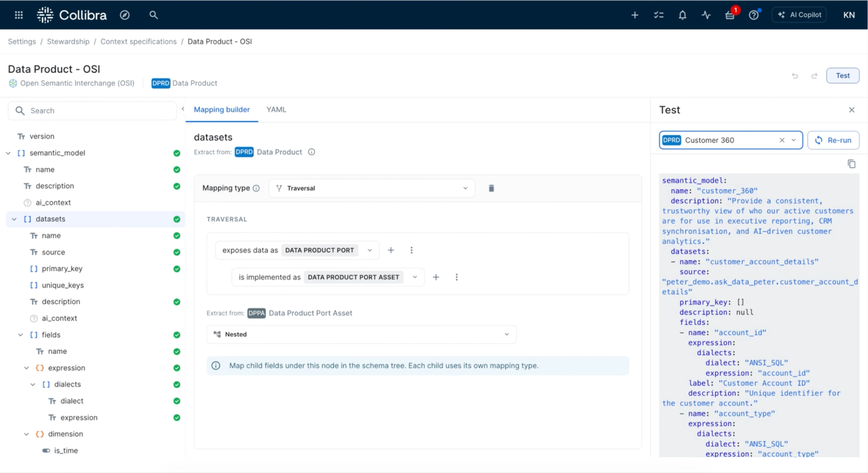This screenshot has width=868, height=473.
Task: Open AI Copilot
Action: point(799,15)
